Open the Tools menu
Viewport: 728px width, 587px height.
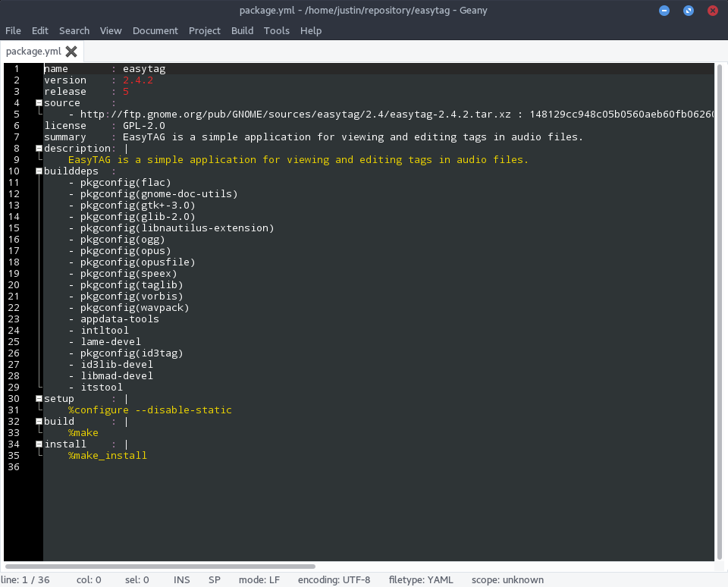pos(277,30)
